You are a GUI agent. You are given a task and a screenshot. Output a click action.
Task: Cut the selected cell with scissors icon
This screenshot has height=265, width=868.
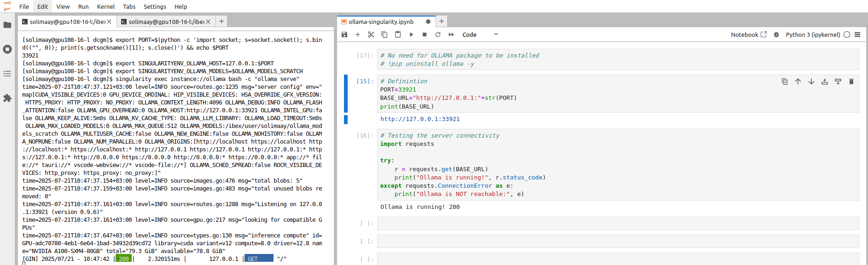pyautogui.click(x=371, y=35)
